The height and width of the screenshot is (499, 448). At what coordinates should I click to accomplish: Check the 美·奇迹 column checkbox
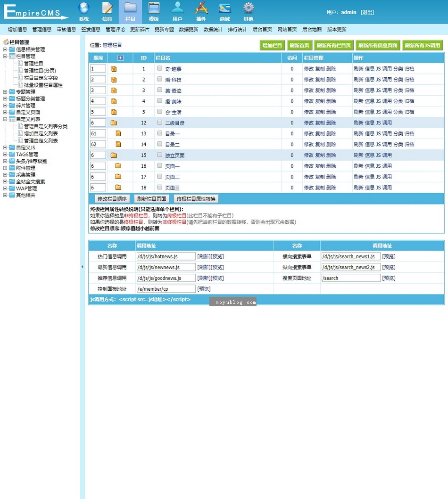[x=159, y=90]
